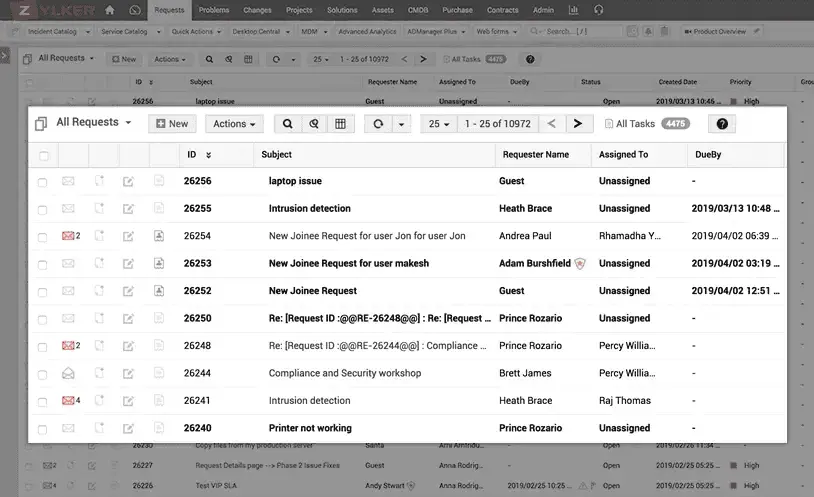Expand the Incident Catalog dropdown
The image size is (814, 497).
(88, 32)
